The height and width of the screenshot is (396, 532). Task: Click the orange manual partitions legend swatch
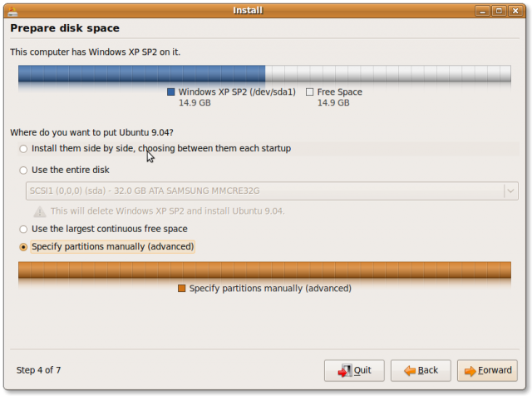(182, 289)
